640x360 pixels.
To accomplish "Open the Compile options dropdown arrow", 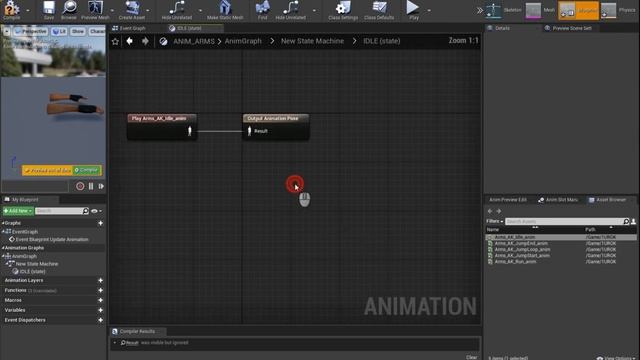I will pos(28,10).
